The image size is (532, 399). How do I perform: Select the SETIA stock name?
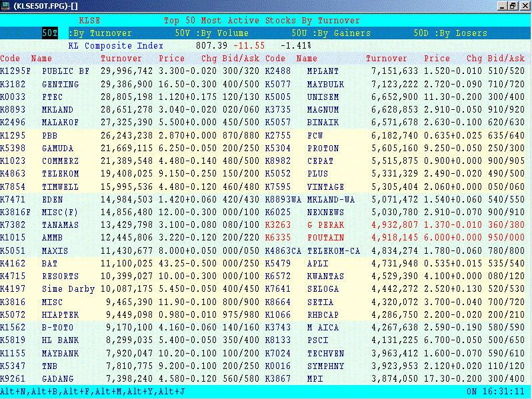320,302
